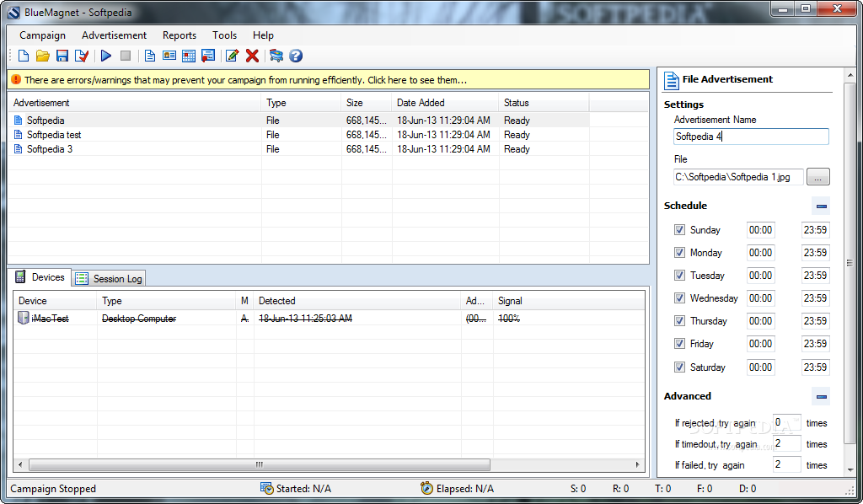
Task: Open the Tools menu
Action: click(x=224, y=35)
